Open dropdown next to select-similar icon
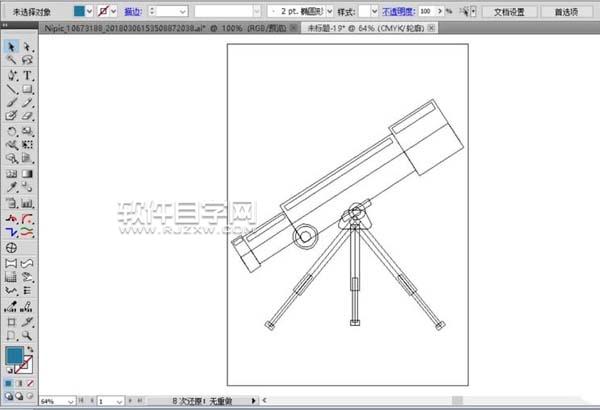600x410 pixels. (x=474, y=11)
